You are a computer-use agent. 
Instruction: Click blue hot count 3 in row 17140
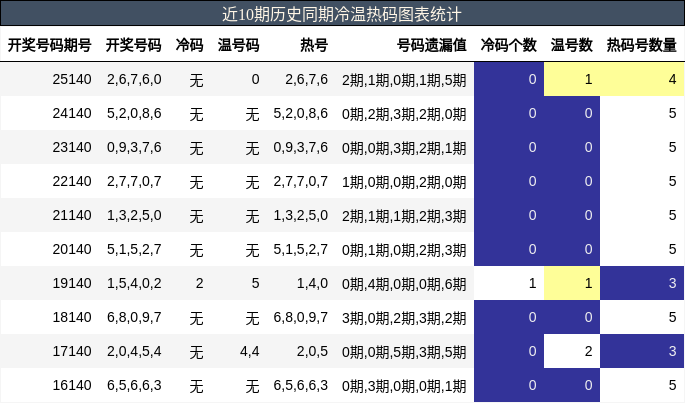pyautogui.click(x=642, y=351)
